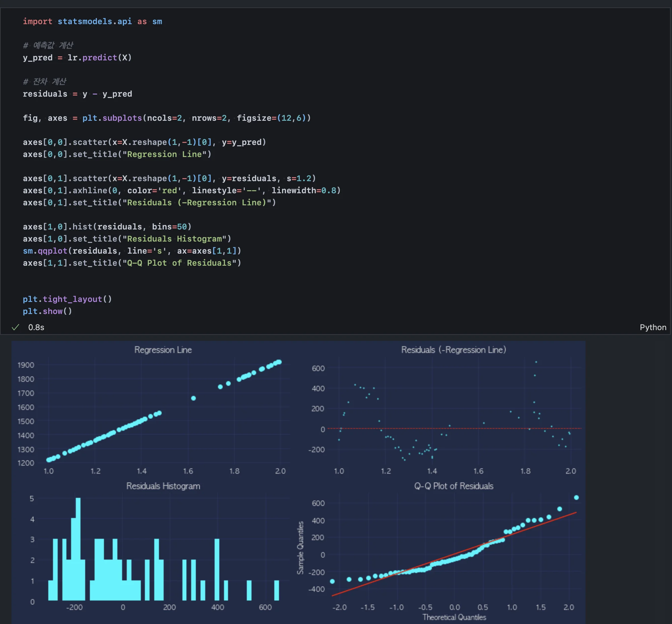Click the topmost Q-Q plot point
Image resolution: width=672 pixels, height=624 pixels.
pyautogui.click(x=576, y=498)
